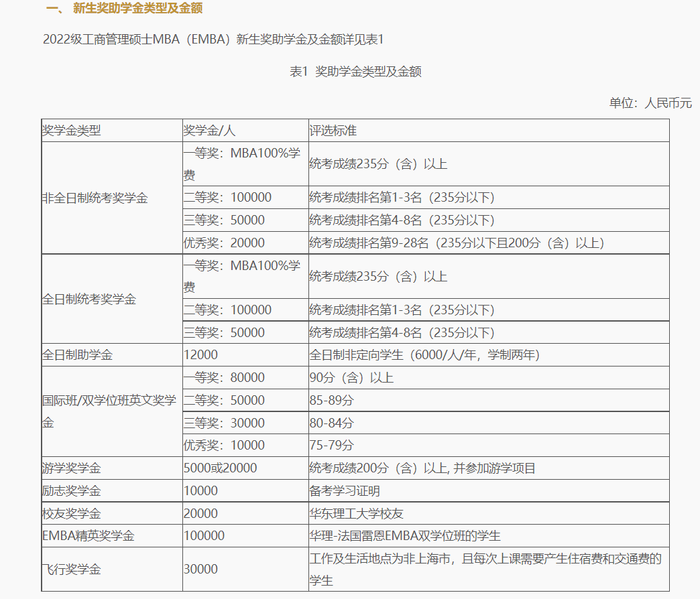
Task: Click the table caption 表1 奖助学金类型及金额
Action: pyautogui.click(x=355, y=72)
